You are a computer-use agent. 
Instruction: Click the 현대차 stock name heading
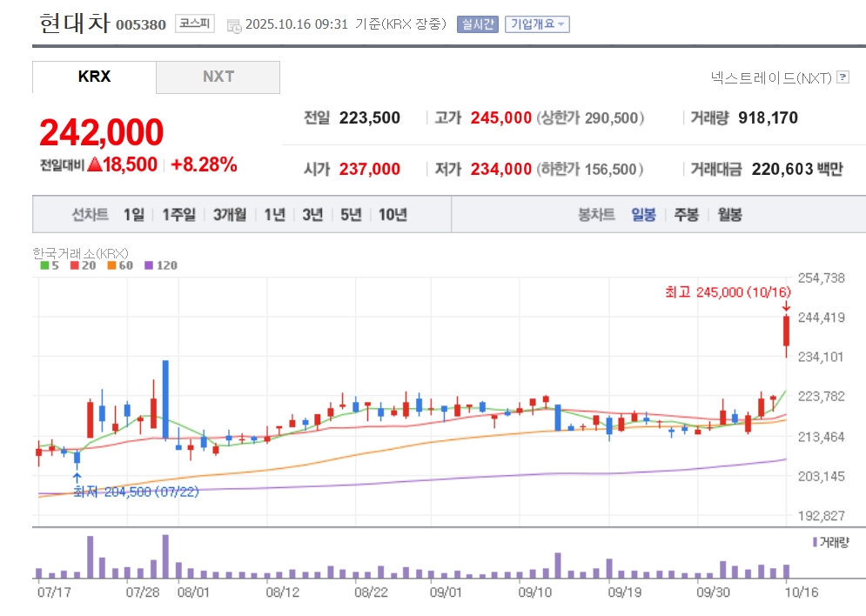pyautogui.click(x=75, y=23)
